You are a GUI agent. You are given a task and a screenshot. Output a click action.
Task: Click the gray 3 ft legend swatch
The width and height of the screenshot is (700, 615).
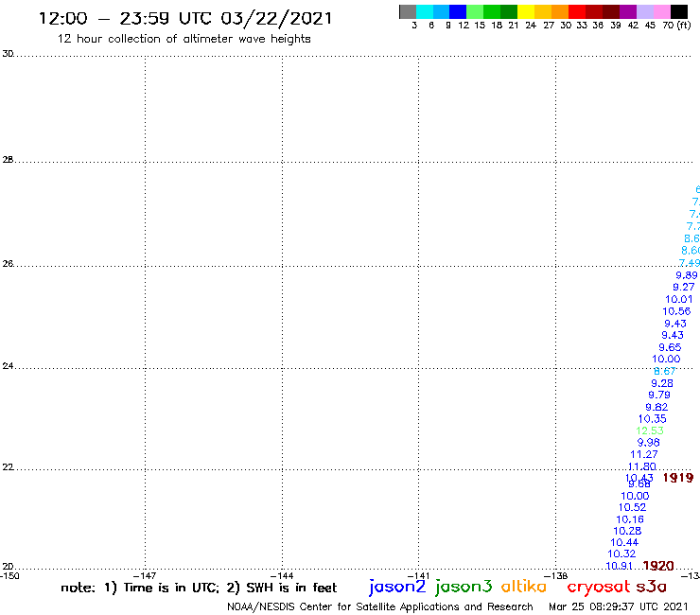coord(408,11)
